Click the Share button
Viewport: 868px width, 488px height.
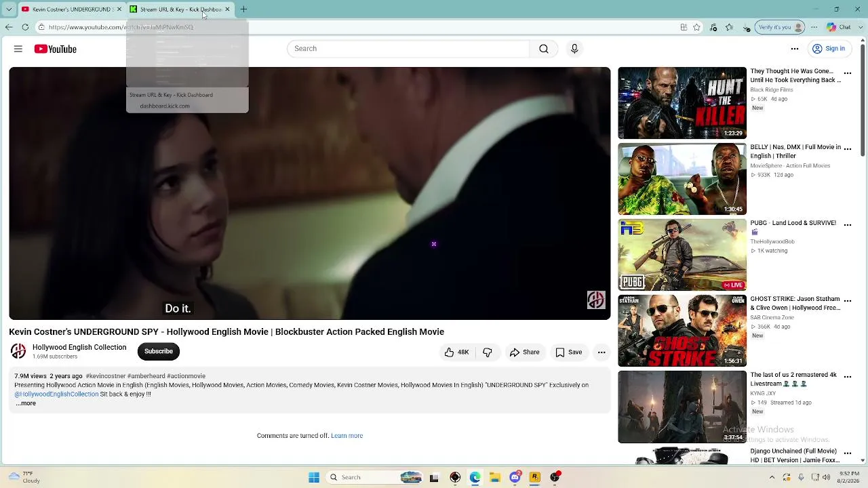tap(525, 352)
